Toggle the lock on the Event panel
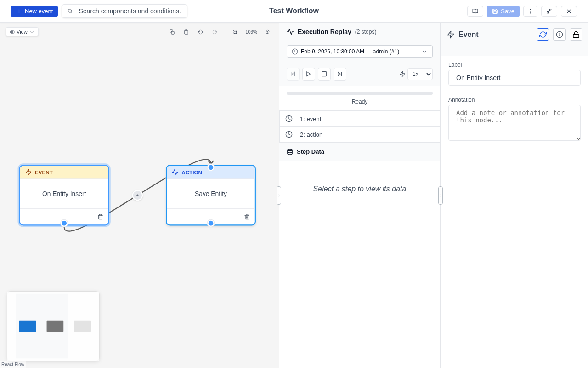 pyautogui.click(x=576, y=34)
